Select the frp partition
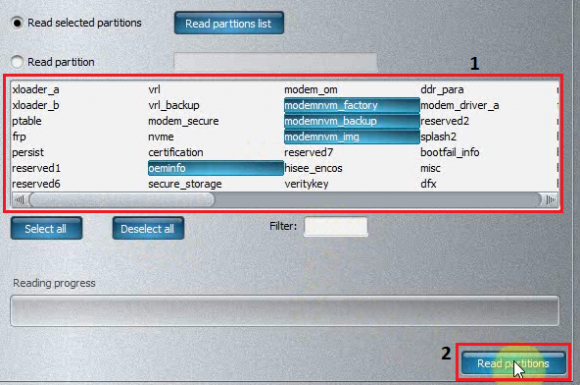Viewport: 580px width, 385px height. point(19,137)
